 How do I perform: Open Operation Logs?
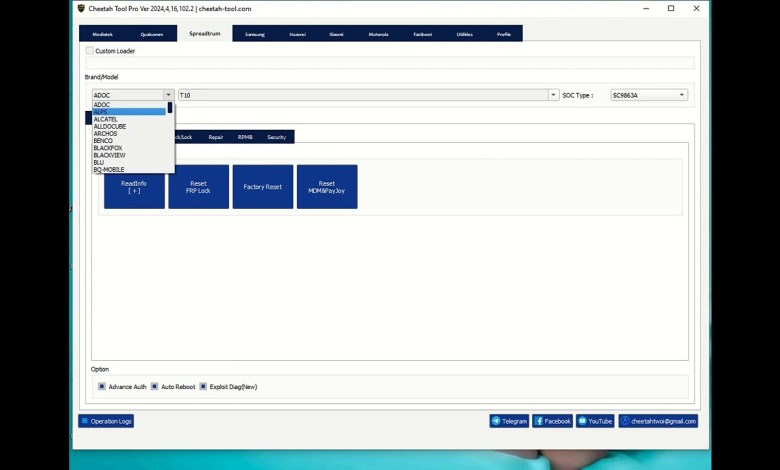tap(106, 421)
